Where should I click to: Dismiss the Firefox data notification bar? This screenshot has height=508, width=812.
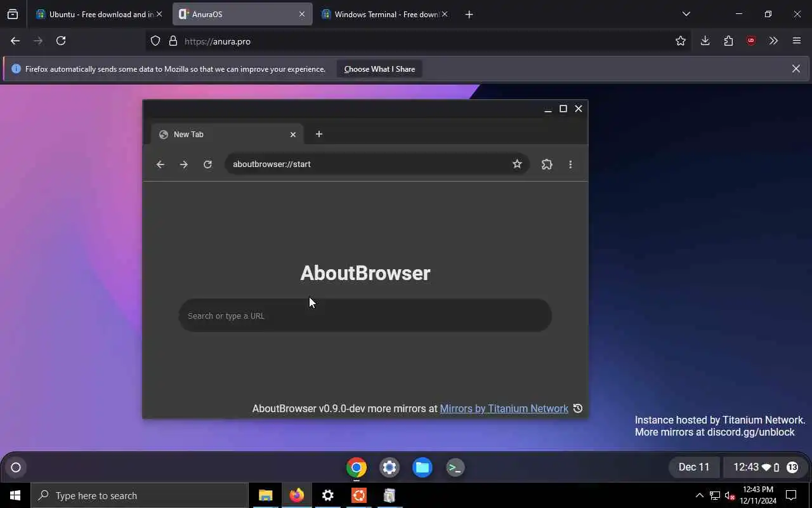click(796, 69)
